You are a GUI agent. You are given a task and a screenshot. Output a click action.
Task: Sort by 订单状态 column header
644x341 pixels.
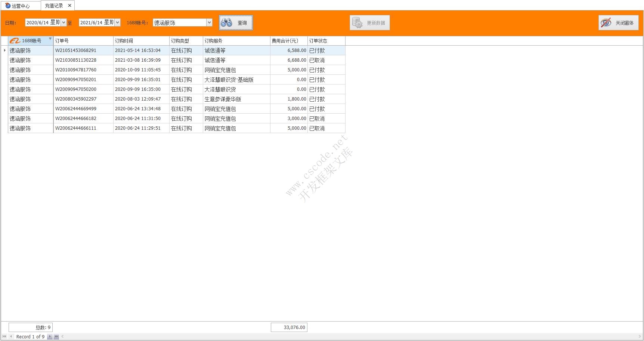click(x=326, y=41)
